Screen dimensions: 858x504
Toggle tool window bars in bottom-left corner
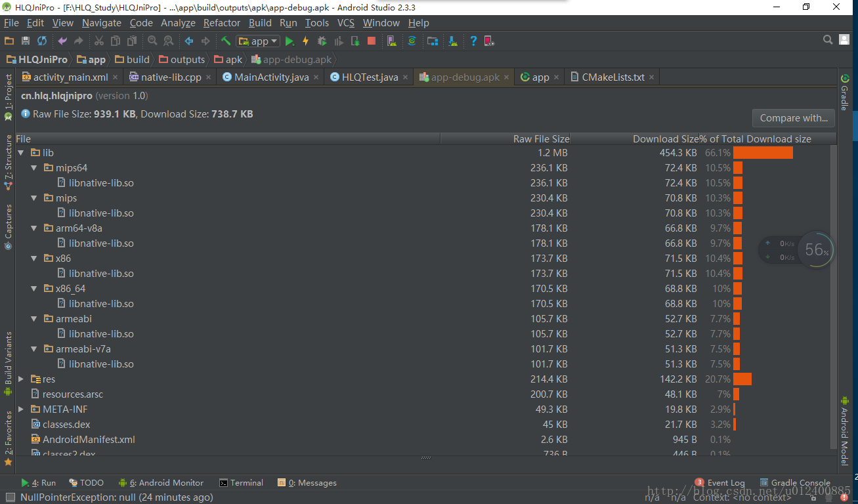coord(10,497)
